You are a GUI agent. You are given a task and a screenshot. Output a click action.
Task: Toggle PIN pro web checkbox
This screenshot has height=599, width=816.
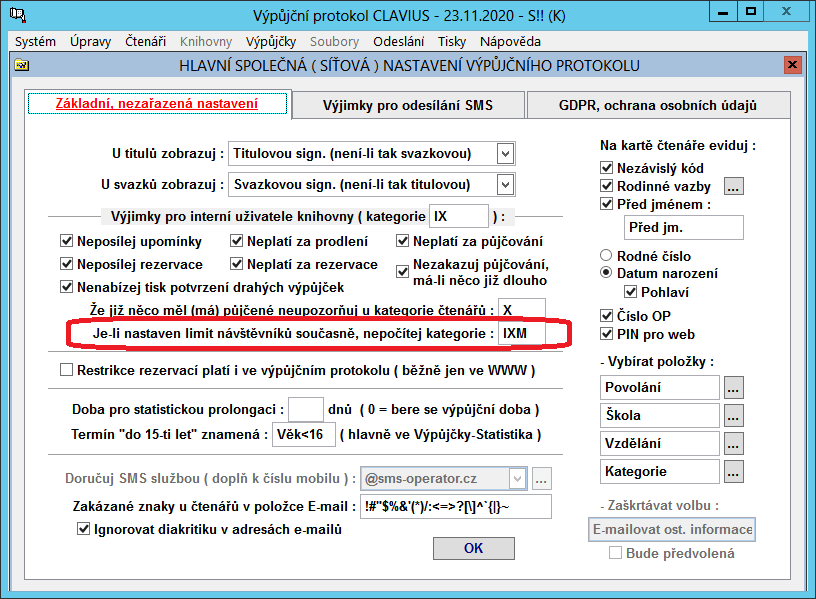tap(606, 334)
